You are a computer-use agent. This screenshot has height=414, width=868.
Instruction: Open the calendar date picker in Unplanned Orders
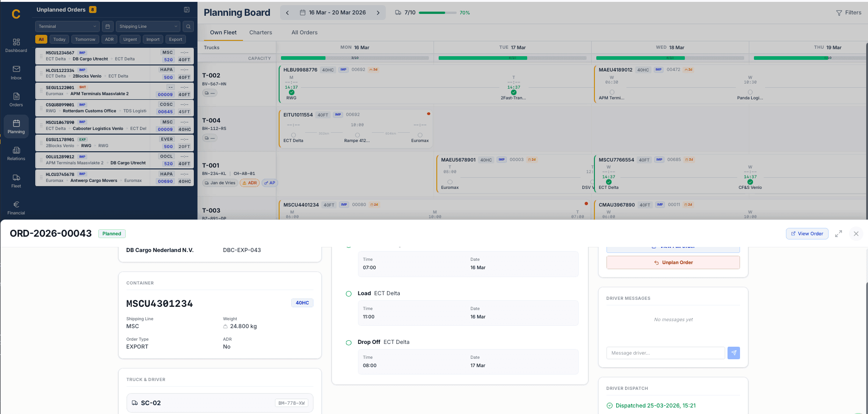pyautogui.click(x=107, y=26)
